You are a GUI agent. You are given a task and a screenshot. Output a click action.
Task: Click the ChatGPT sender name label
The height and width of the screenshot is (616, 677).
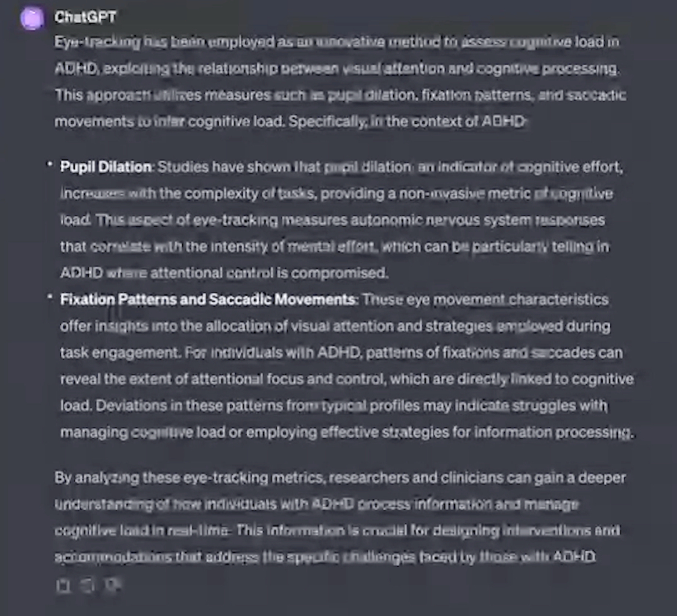tap(85, 17)
